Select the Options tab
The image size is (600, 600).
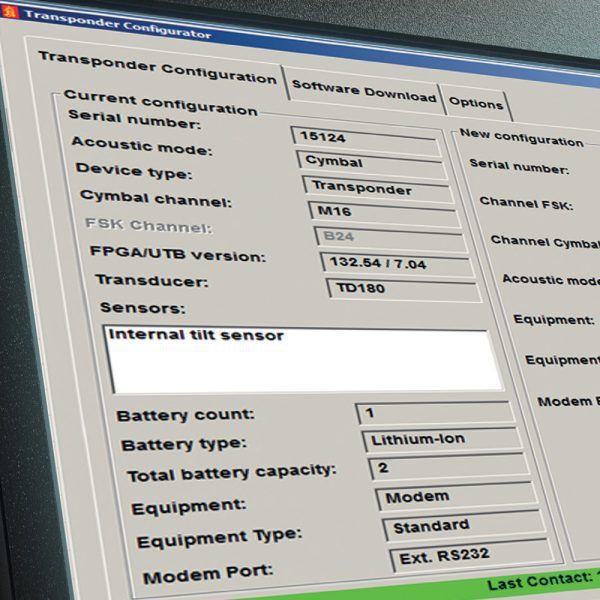[x=475, y=103]
